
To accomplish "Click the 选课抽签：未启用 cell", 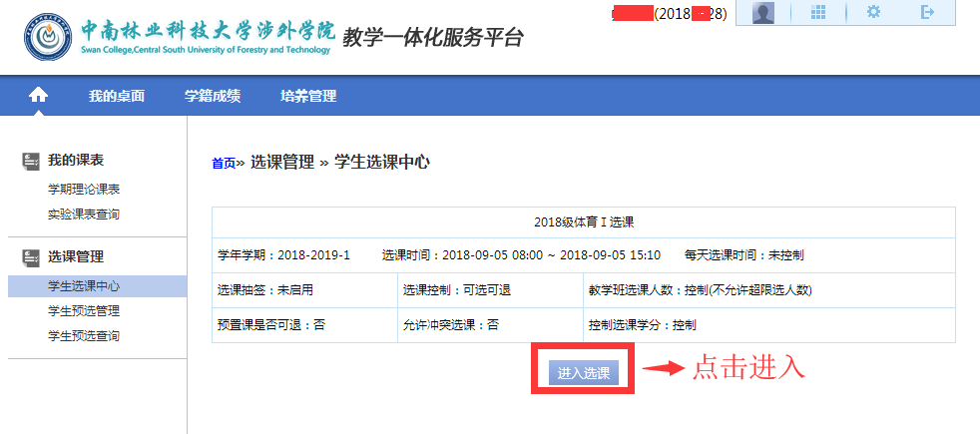I will click(x=305, y=290).
